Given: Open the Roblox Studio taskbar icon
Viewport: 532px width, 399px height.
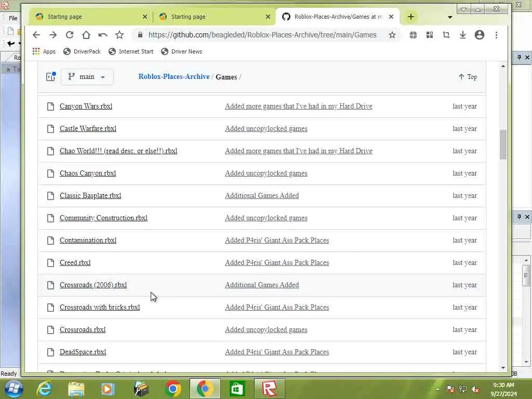Looking at the screenshot, I should coord(270,389).
